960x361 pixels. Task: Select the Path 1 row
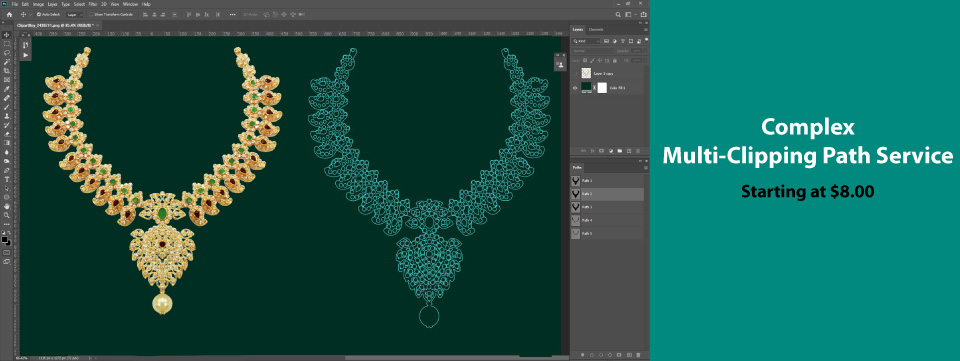point(607,181)
